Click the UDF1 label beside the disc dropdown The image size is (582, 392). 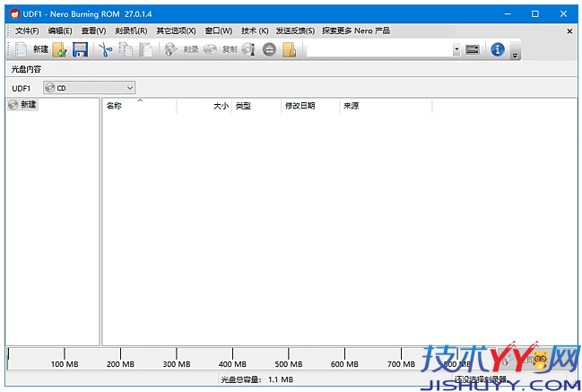click(x=22, y=88)
